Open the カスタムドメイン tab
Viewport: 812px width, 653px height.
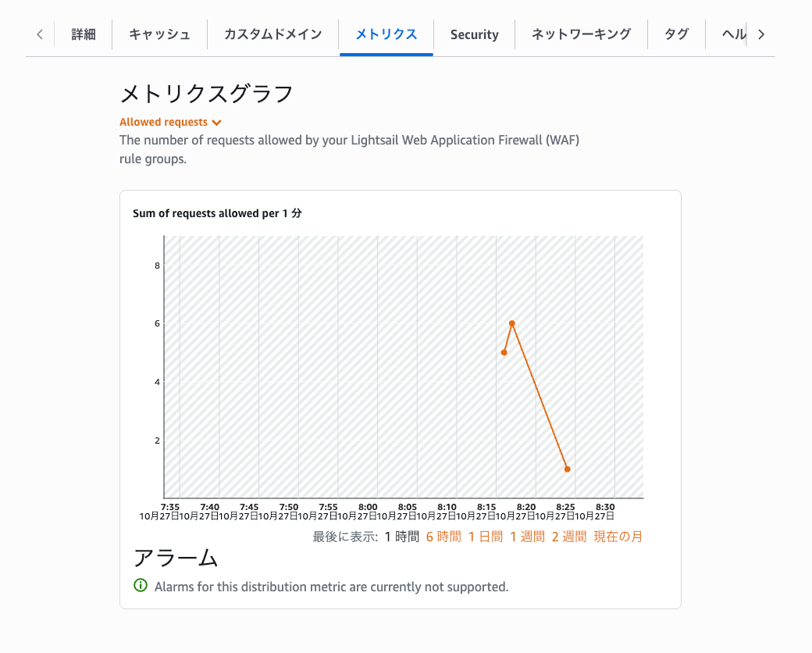273,34
